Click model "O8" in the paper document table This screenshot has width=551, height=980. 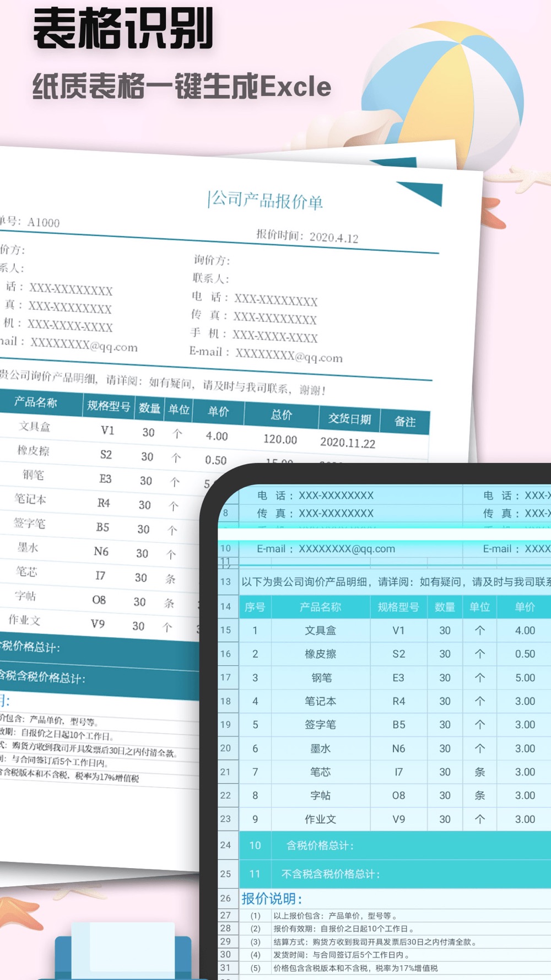point(99,600)
